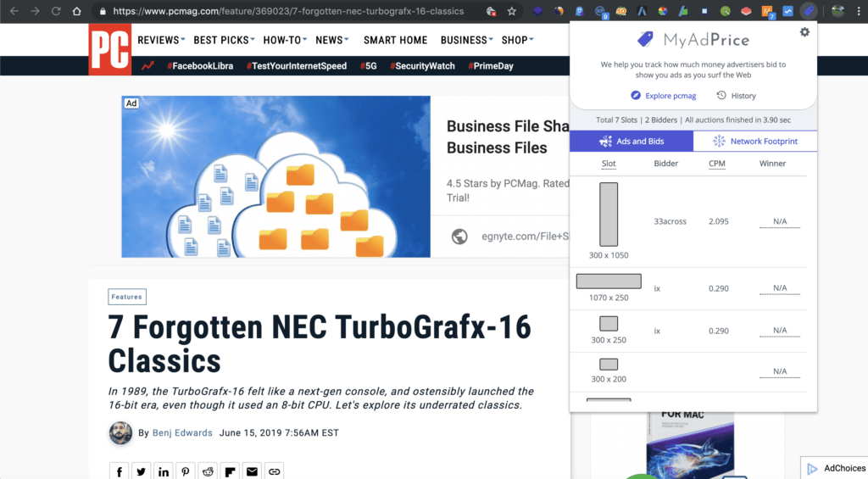868x479 pixels.
Task: Click the blocked cookie icon in address bar
Action: coord(491,11)
